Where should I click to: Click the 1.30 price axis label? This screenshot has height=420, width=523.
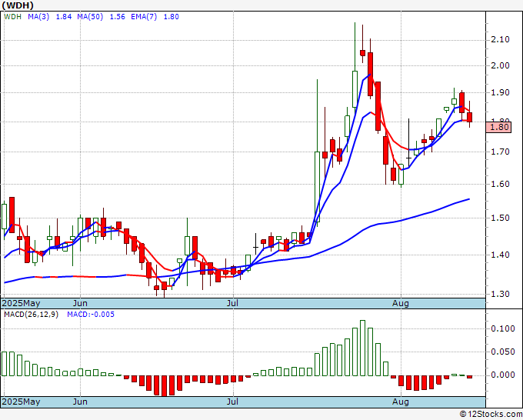pyautogui.click(x=501, y=295)
